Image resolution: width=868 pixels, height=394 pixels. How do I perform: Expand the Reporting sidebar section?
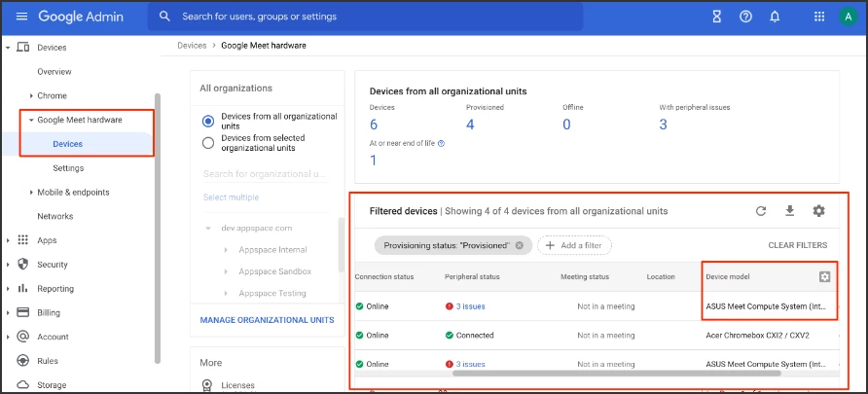[x=8, y=288]
